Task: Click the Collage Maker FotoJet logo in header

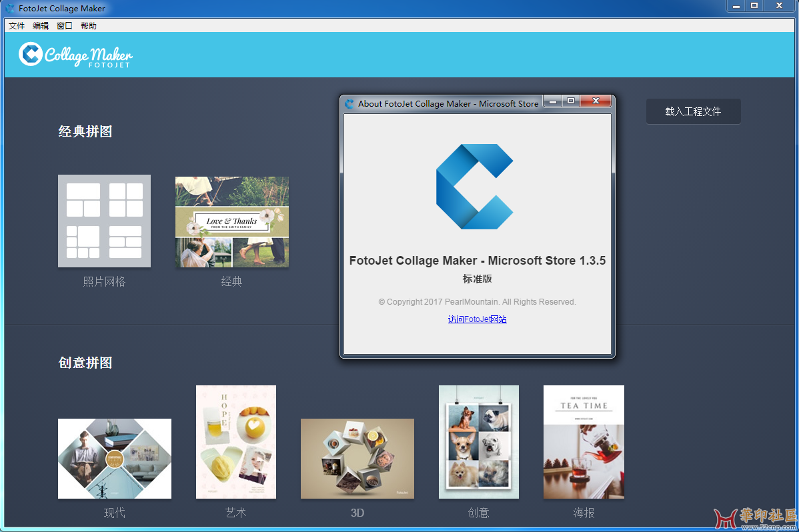Action: pos(75,55)
